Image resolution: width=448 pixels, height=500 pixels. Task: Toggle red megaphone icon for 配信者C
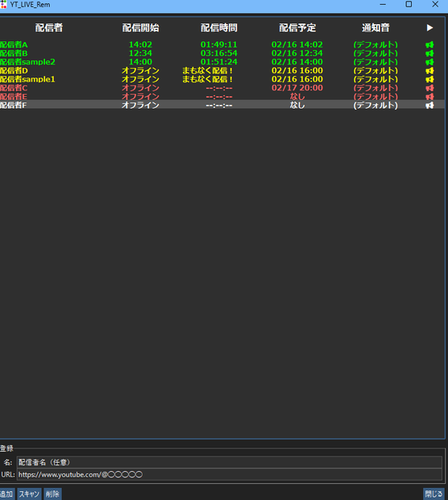coord(429,88)
